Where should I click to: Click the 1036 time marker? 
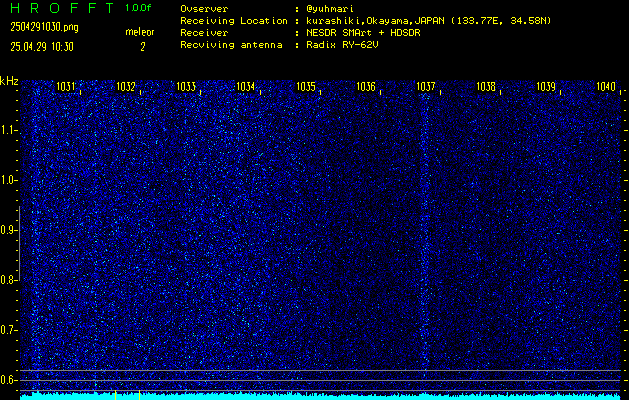tap(366, 87)
